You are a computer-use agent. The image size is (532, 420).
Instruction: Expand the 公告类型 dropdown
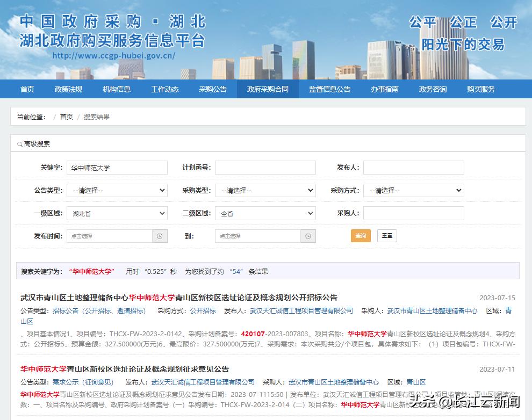pyautogui.click(x=117, y=191)
